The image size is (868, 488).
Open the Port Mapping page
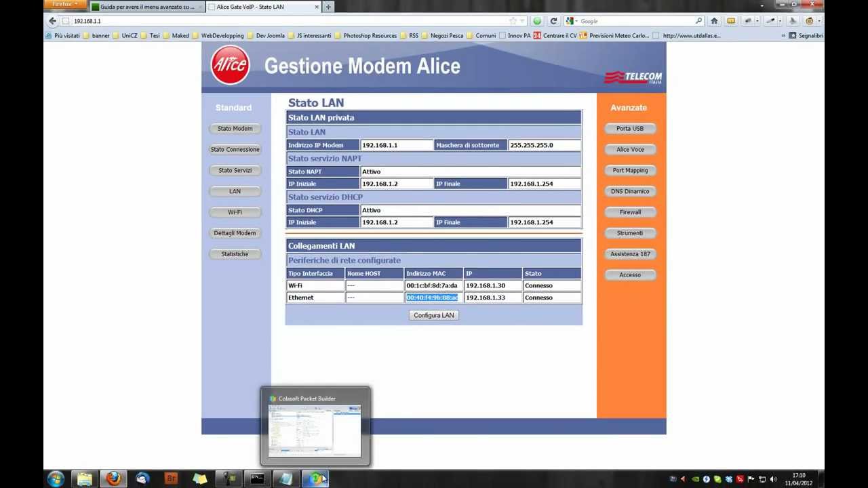(x=630, y=170)
